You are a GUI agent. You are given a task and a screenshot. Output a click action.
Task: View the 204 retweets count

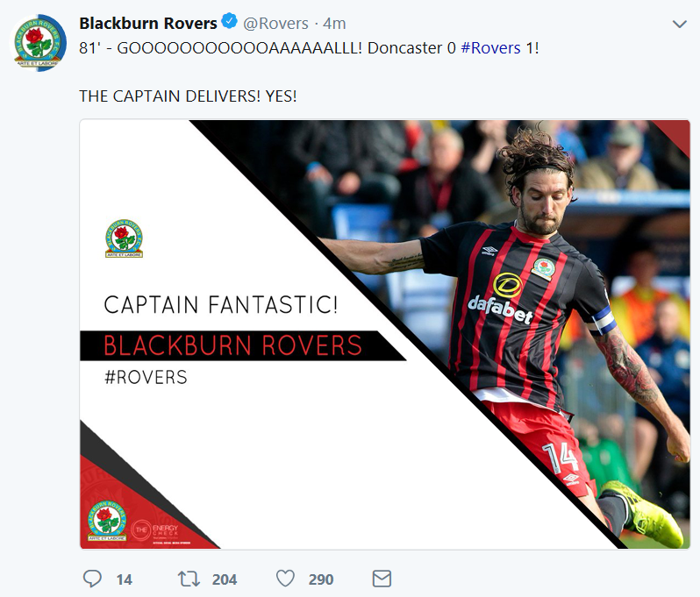point(224,579)
